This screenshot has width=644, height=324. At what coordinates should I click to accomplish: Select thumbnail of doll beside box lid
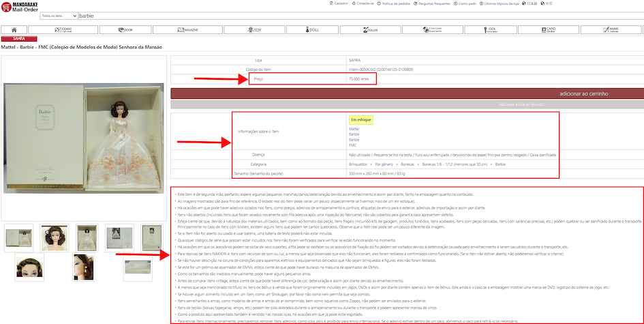coord(18,237)
